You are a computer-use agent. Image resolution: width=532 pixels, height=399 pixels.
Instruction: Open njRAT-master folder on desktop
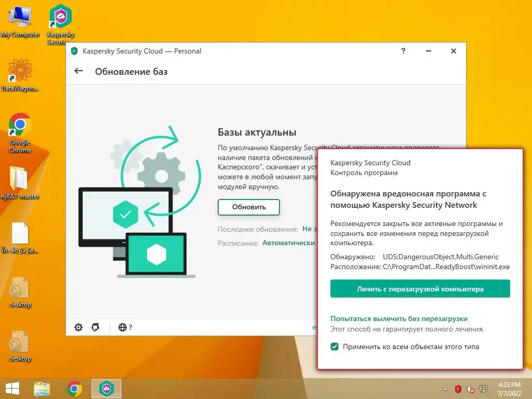coord(20,182)
